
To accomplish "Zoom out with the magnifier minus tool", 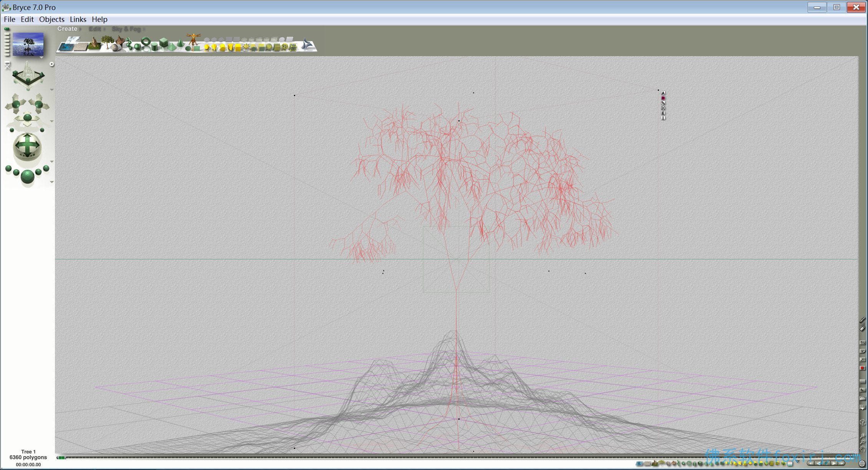I will coord(862,442).
